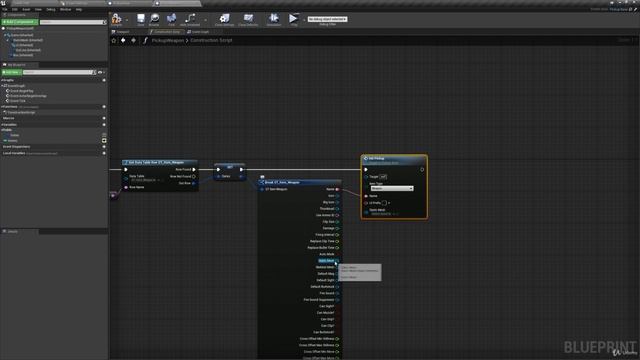Click the Find toolbar icon
This screenshot has height=360, width=640.
[171, 19]
